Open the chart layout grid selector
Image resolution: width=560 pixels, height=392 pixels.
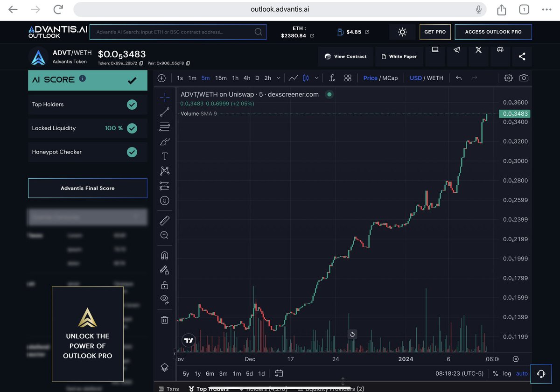tap(348, 78)
